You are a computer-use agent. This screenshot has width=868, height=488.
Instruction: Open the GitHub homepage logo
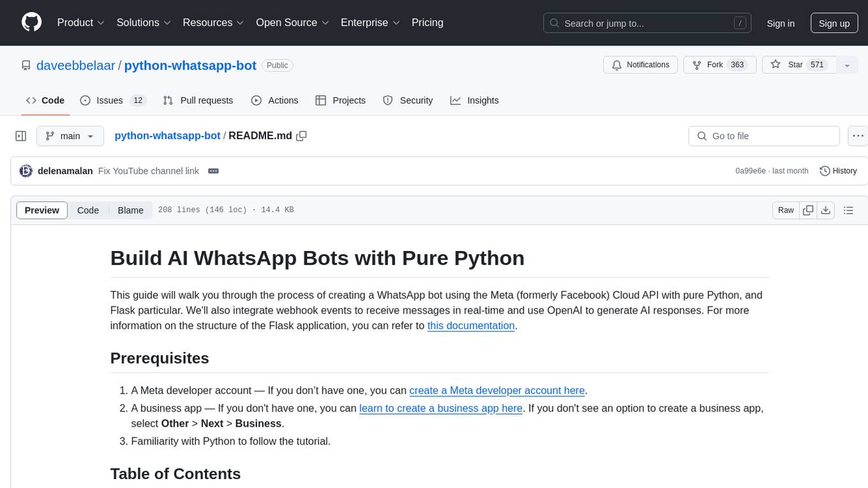[31, 22]
